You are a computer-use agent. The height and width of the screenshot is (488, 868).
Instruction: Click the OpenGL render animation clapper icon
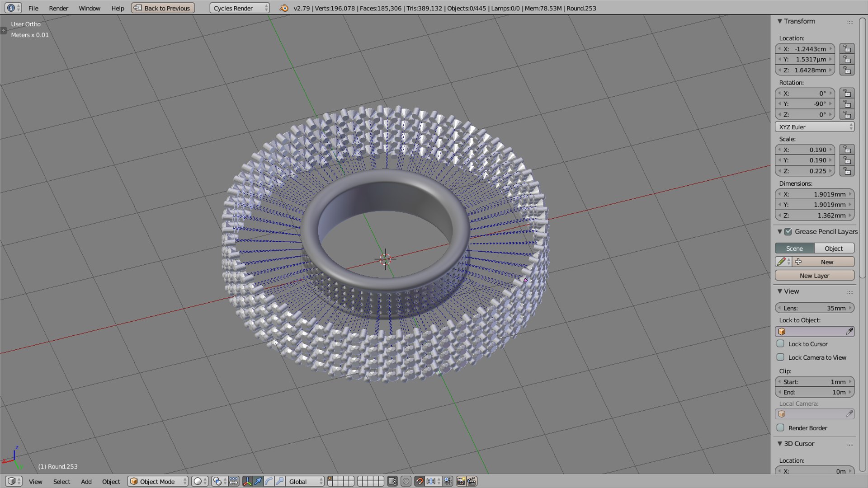click(472, 482)
